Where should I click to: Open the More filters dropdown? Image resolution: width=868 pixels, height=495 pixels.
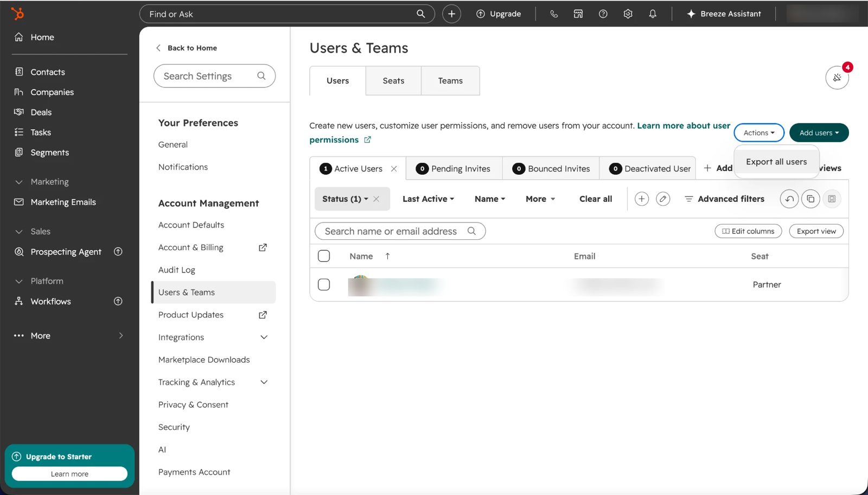click(x=540, y=199)
